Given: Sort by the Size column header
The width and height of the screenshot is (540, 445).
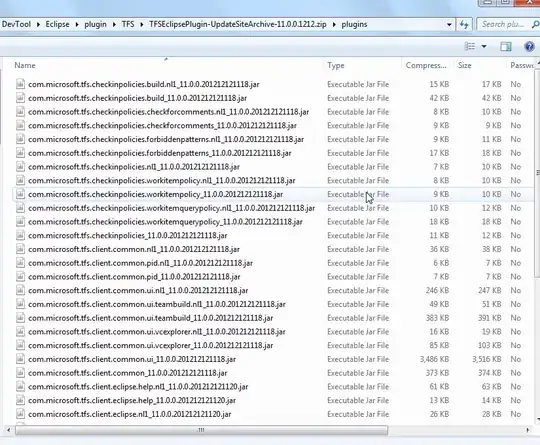Looking at the screenshot, I should [x=464, y=65].
